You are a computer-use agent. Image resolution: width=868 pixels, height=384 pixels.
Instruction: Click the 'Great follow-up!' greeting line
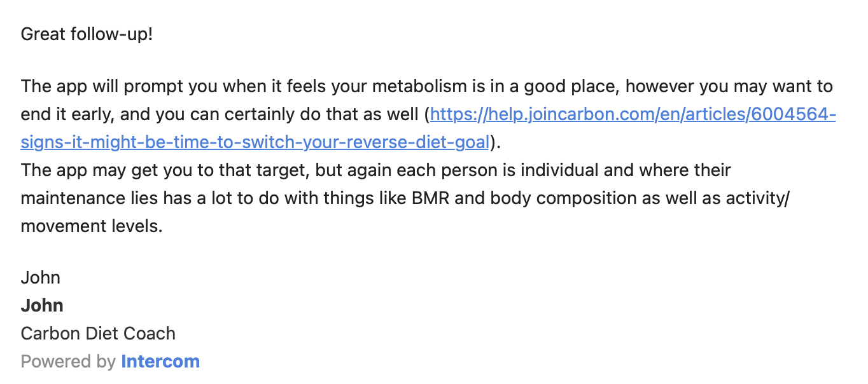tap(87, 34)
